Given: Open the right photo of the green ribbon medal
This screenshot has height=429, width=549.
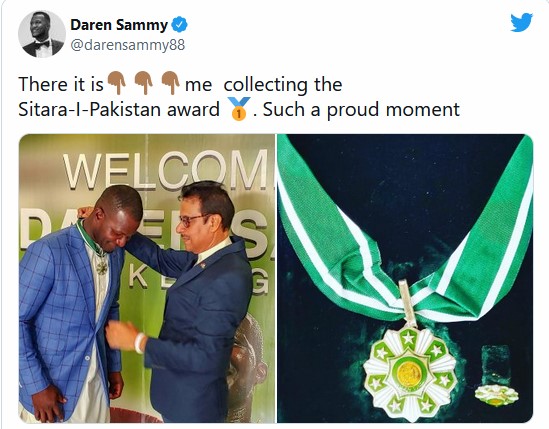Looking at the screenshot, I should 405,278.
